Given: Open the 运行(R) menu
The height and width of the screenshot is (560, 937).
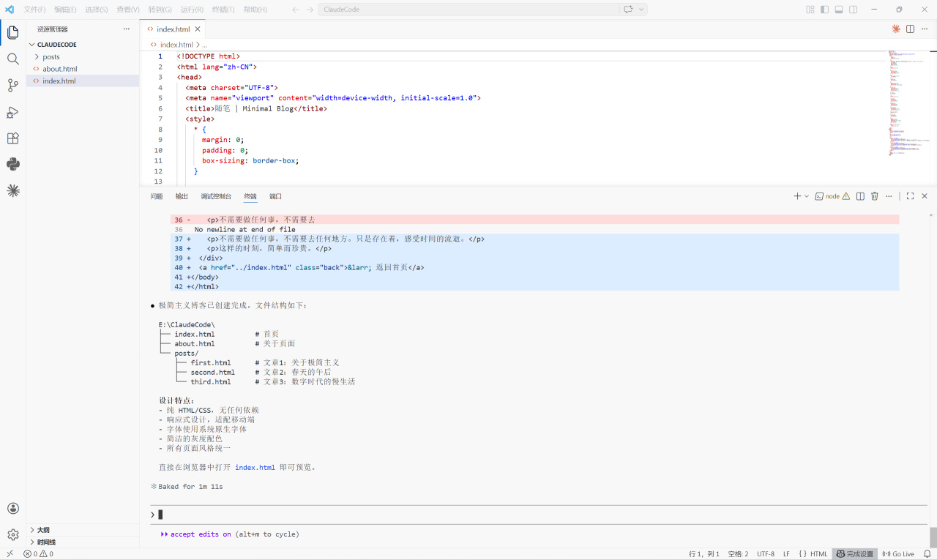Looking at the screenshot, I should pos(192,10).
